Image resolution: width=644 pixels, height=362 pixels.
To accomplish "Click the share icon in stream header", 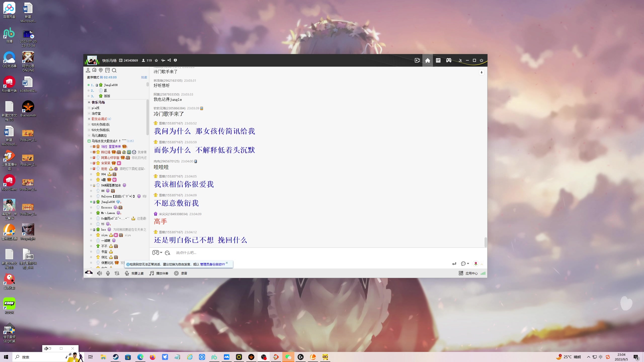I will coord(169,60).
